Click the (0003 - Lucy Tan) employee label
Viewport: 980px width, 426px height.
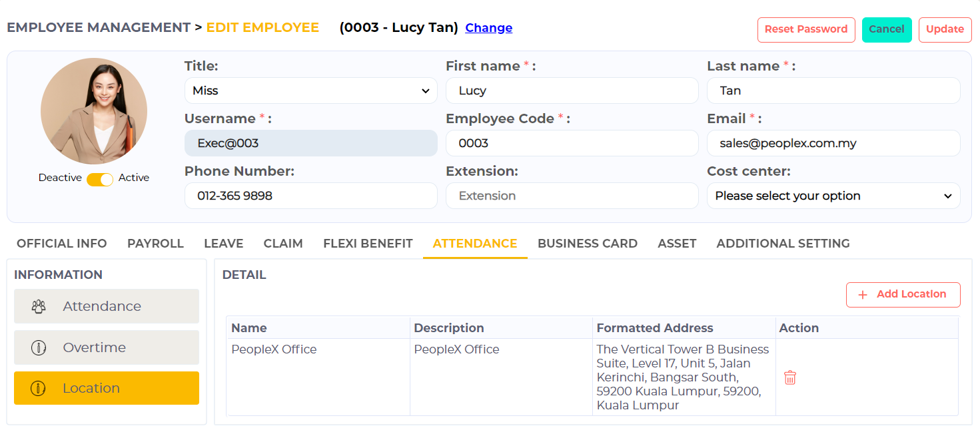(399, 28)
